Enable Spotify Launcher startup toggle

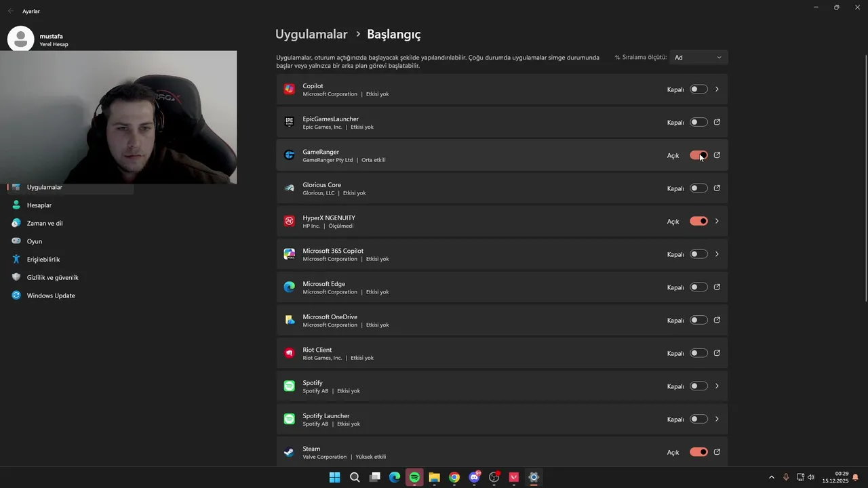[698, 419]
